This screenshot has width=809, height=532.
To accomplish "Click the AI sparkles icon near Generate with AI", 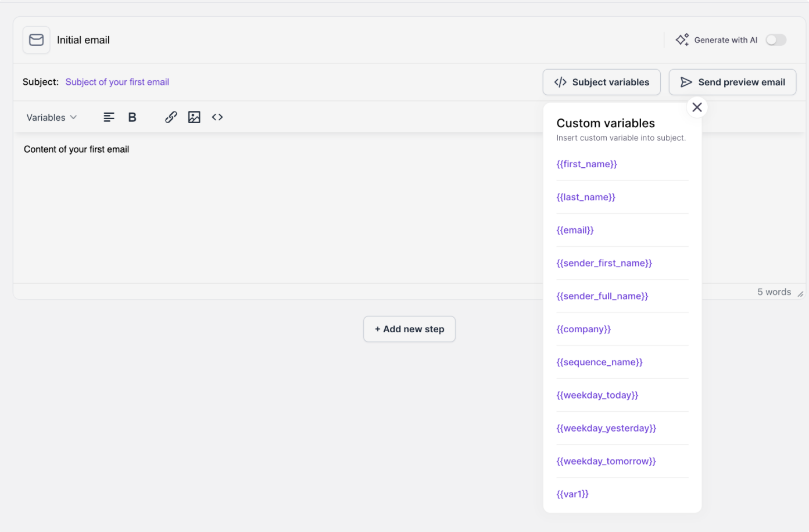I will [682, 39].
